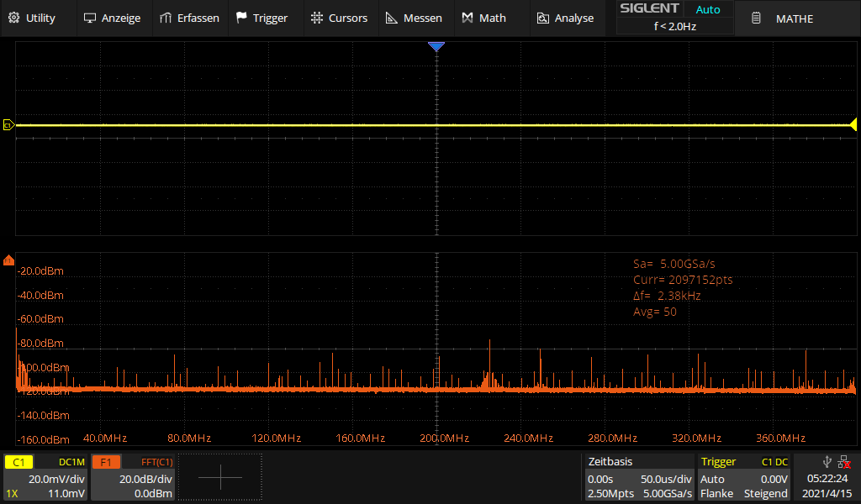Click the 11.0mV offset value

coord(66,494)
